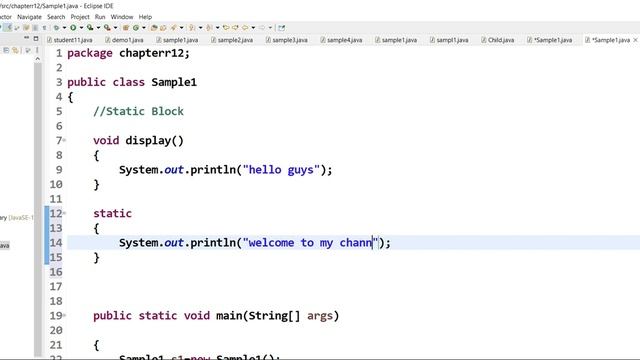This screenshot has width=640, height=360.
Task: Switch to the sample2.java tab
Action: 232,40
